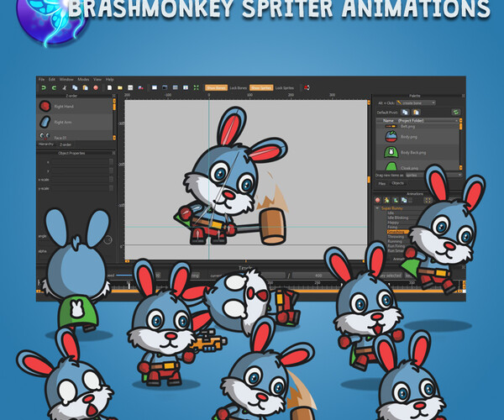This screenshot has height=420, width=504.
Task: Click the Save project icon
Action: (130, 87)
